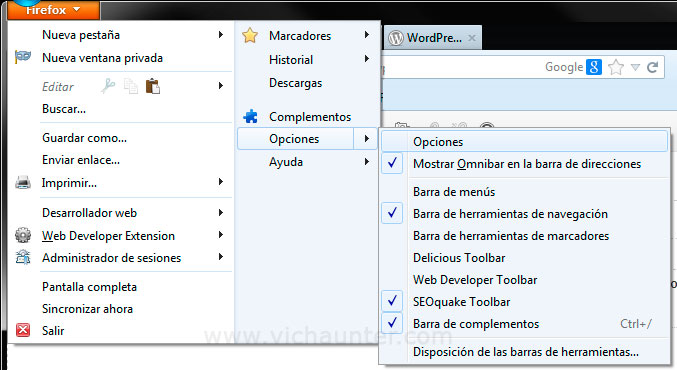
Task: Open Nueva ventana privada
Action: tap(102, 58)
